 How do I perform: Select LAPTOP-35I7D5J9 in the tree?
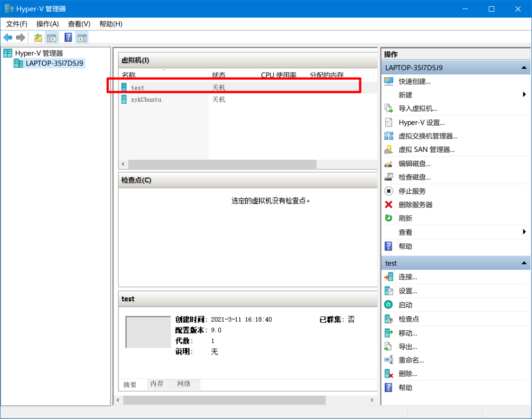tap(54, 63)
